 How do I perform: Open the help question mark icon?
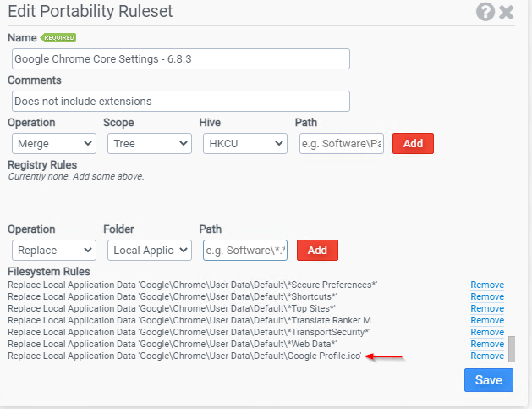pos(485,12)
